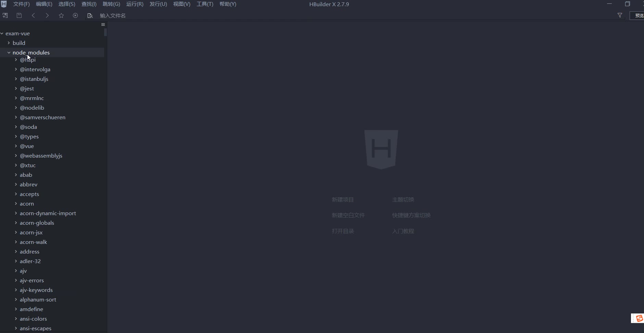
Task: Select the address folder row
Action: click(52, 251)
